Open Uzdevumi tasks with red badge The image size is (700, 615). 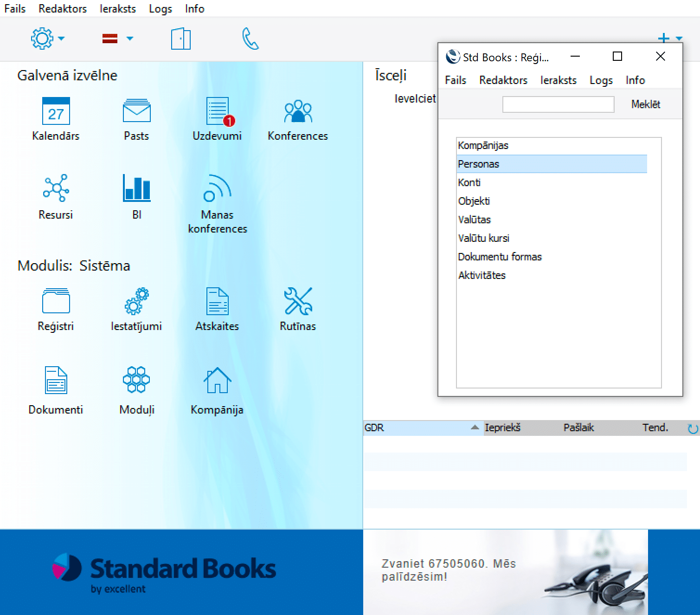point(217,111)
